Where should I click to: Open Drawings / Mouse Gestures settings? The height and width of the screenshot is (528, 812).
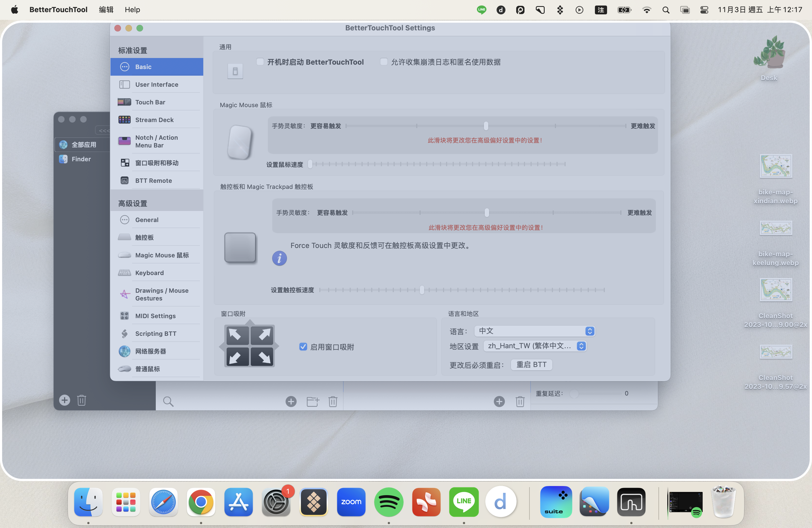pyautogui.click(x=157, y=294)
